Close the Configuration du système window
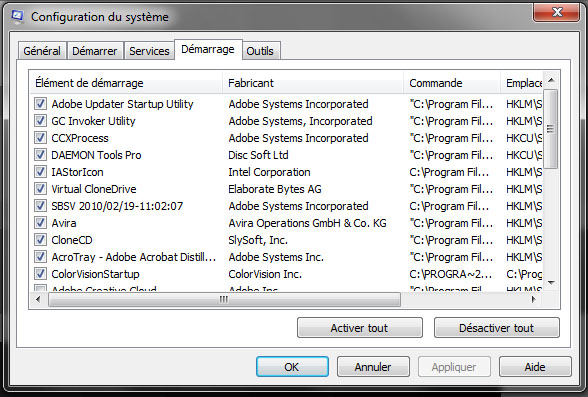The image size is (588, 397). (x=557, y=12)
